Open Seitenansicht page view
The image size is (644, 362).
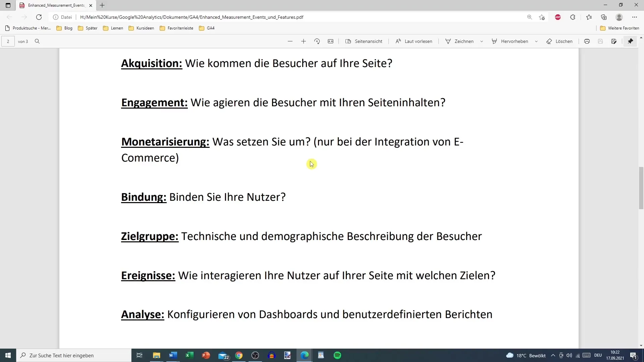[x=364, y=41]
